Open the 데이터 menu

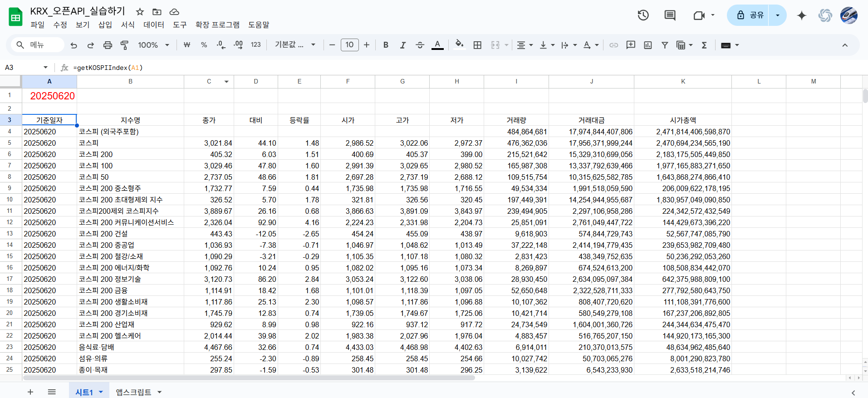154,25
